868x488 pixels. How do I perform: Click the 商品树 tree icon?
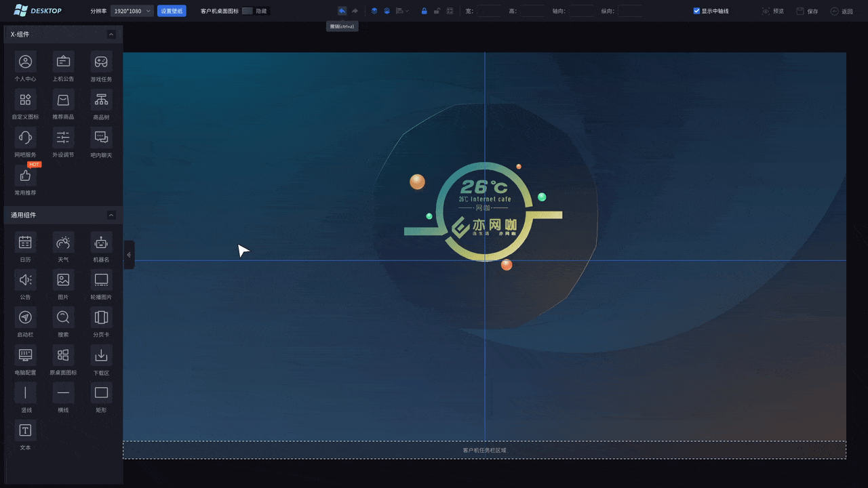point(101,100)
